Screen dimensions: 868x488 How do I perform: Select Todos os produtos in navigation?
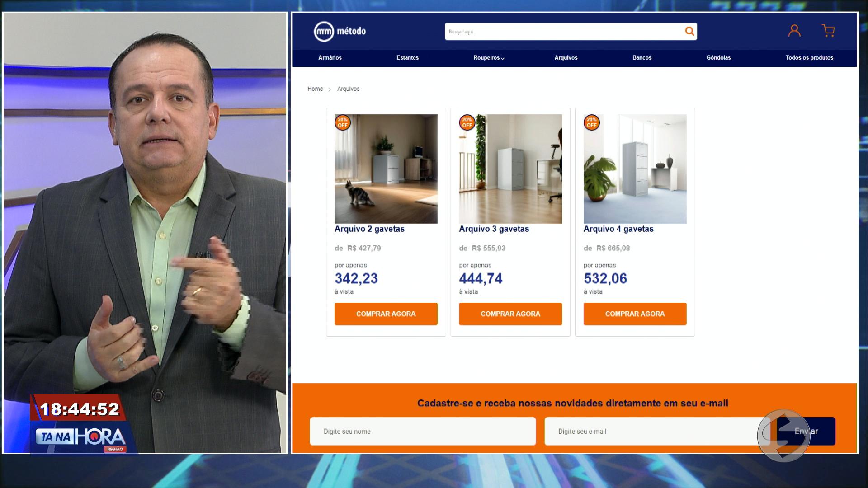[x=809, y=58]
